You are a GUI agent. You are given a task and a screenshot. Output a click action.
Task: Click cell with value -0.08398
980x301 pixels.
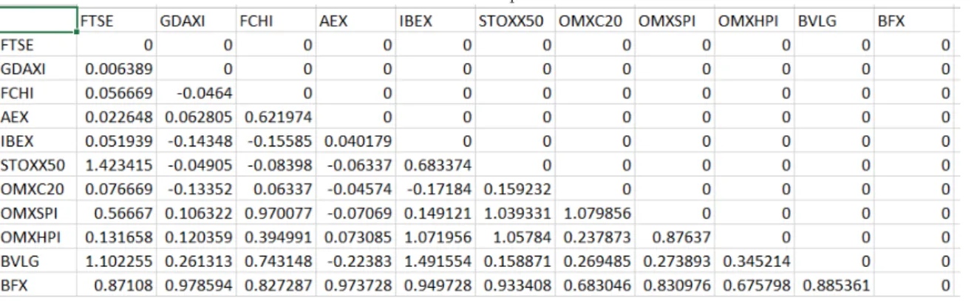pyautogui.click(x=276, y=165)
